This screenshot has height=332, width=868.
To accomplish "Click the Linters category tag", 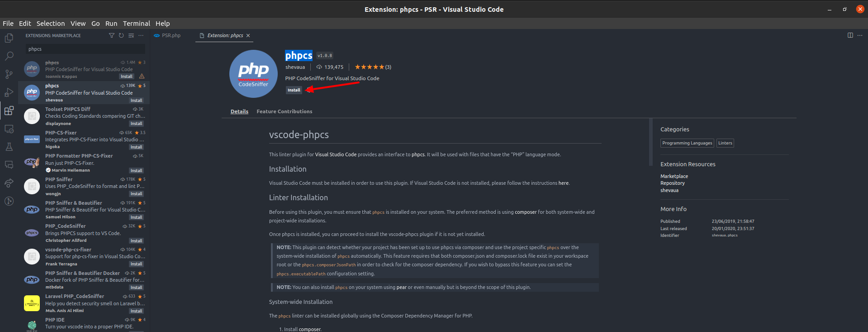I will tap(725, 143).
